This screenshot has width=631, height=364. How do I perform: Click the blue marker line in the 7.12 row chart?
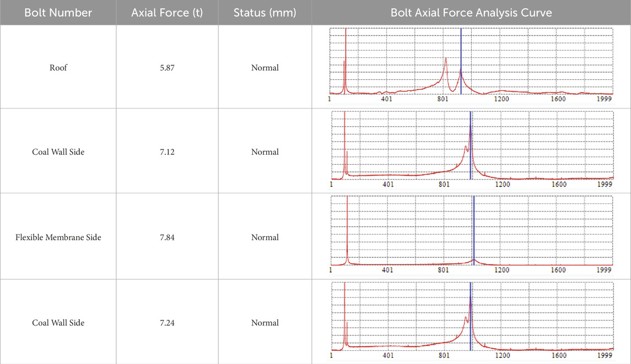[x=470, y=145]
